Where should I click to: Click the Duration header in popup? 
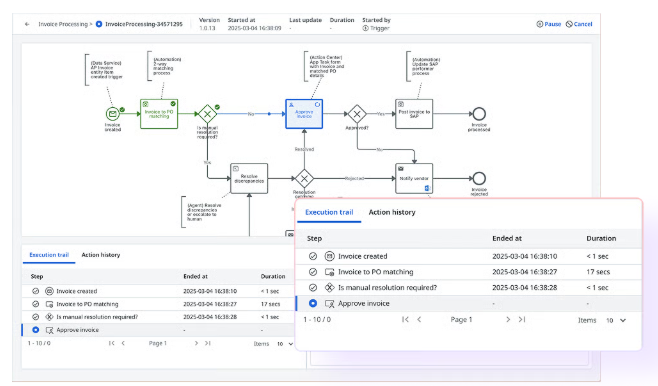(x=601, y=238)
